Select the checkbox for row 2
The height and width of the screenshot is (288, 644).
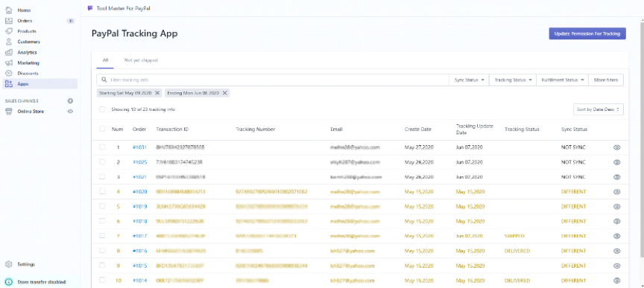102,161
